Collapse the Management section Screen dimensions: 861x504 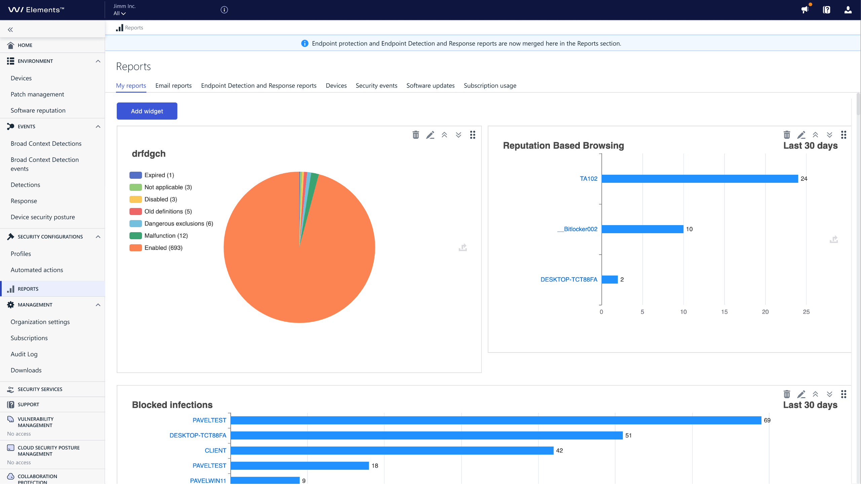click(98, 305)
